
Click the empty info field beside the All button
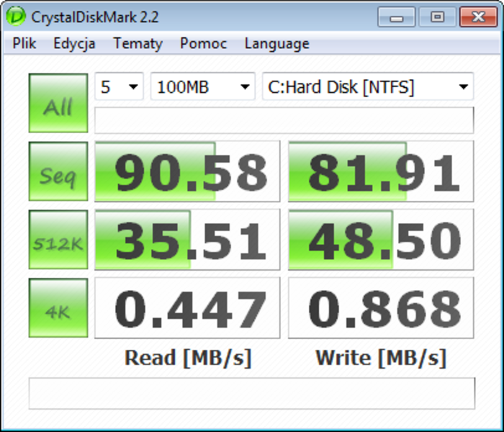click(x=284, y=120)
